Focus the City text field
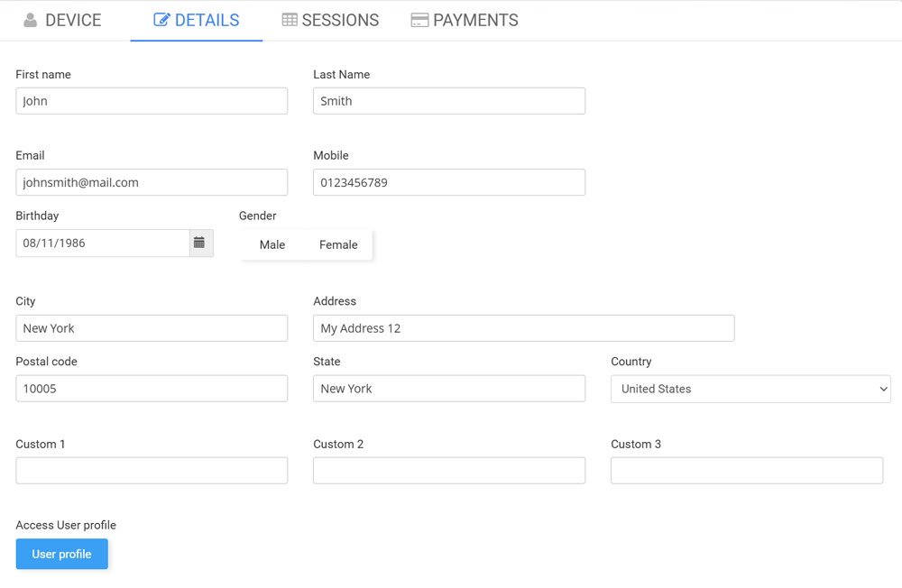 152,328
